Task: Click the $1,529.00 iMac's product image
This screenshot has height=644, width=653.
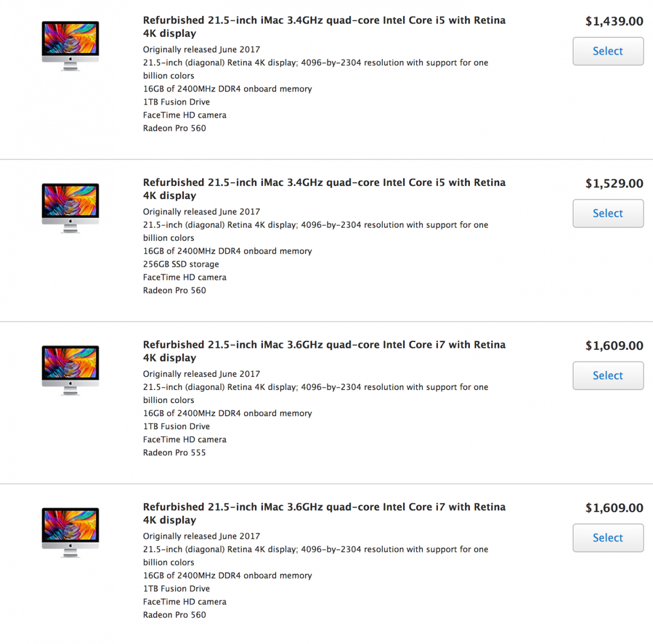Action: (70, 208)
